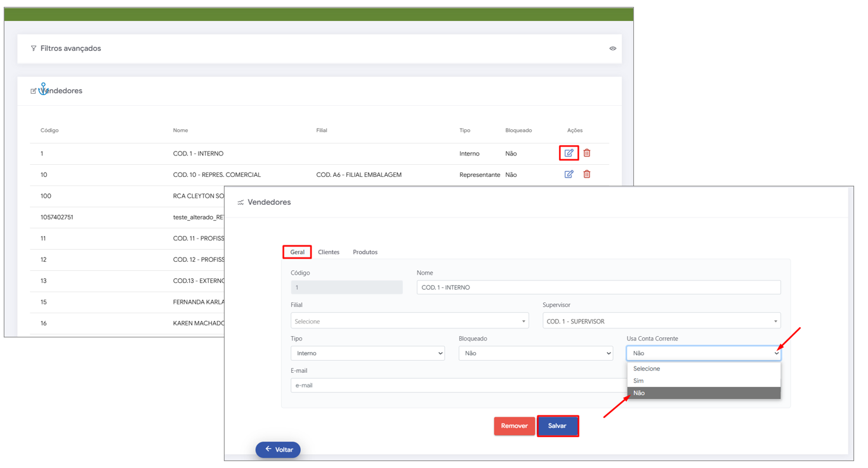
Task: Choose Sim in Usa Conta Corrente list
Action: (x=638, y=381)
